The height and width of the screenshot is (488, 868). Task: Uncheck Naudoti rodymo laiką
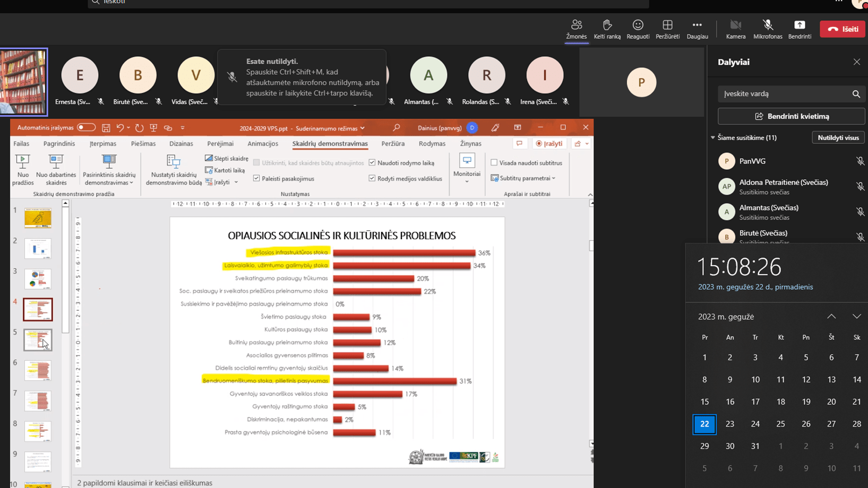click(x=372, y=162)
